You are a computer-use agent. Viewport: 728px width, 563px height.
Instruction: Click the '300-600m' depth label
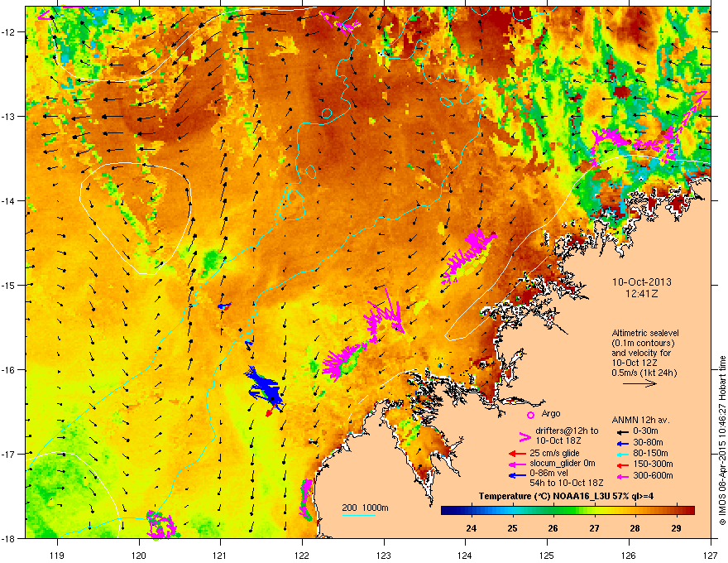pyautogui.click(x=653, y=476)
